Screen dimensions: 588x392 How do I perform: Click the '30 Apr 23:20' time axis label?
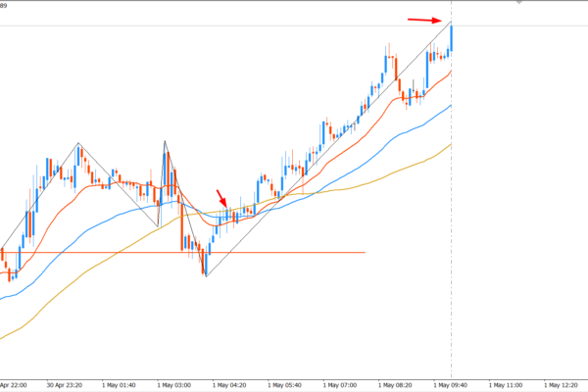[x=64, y=385]
